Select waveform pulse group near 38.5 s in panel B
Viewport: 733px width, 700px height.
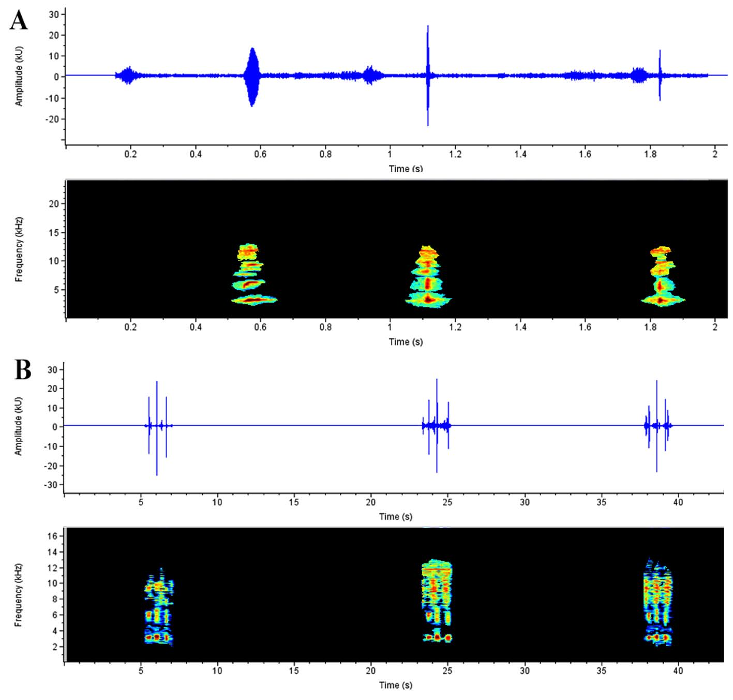(x=657, y=426)
